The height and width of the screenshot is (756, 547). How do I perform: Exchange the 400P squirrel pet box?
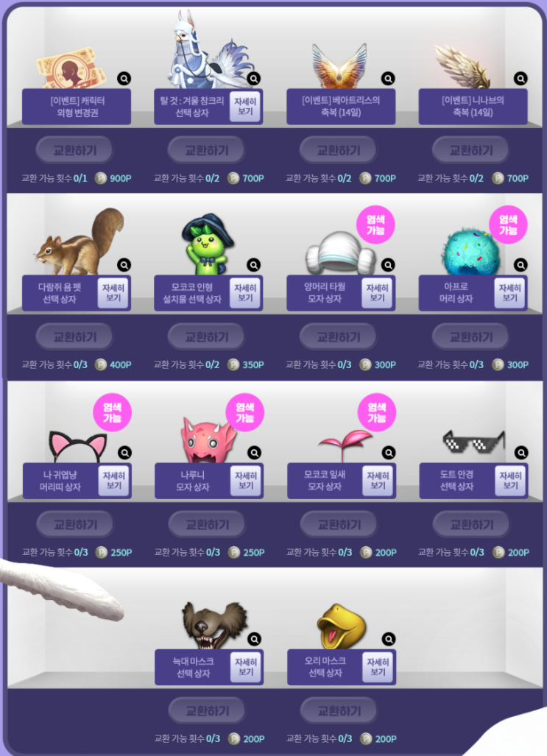74,337
